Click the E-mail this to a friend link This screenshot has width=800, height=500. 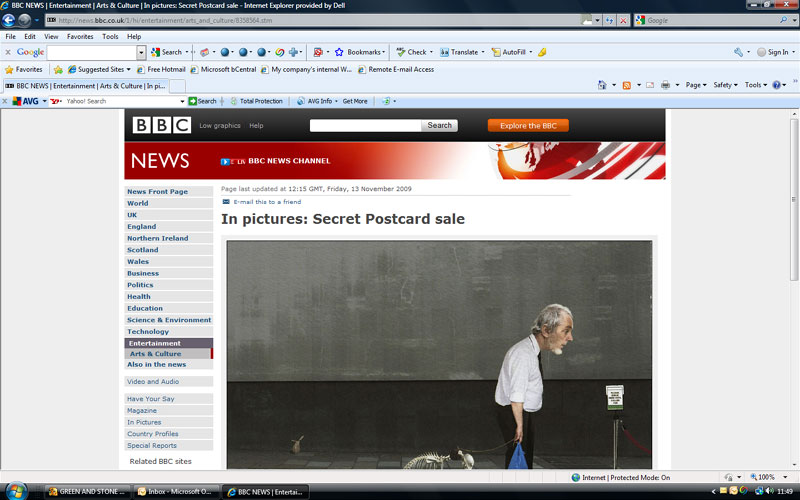267,202
